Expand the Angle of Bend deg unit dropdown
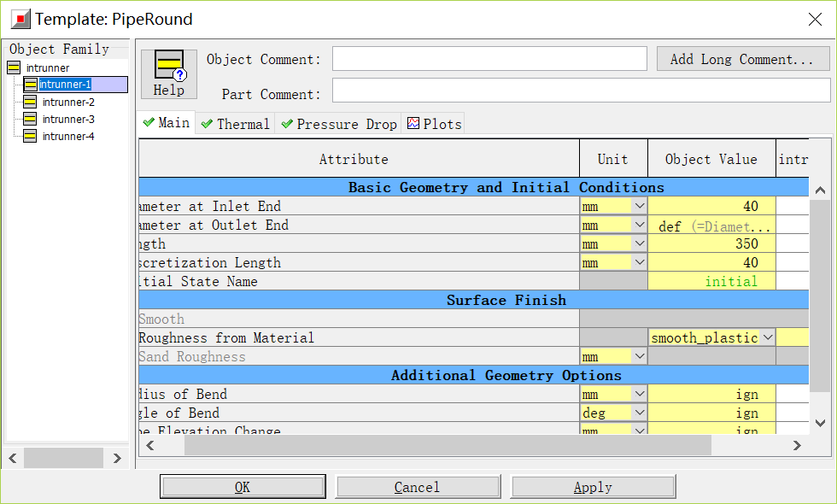This screenshot has width=837, height=504. click(x=638, y=413)
